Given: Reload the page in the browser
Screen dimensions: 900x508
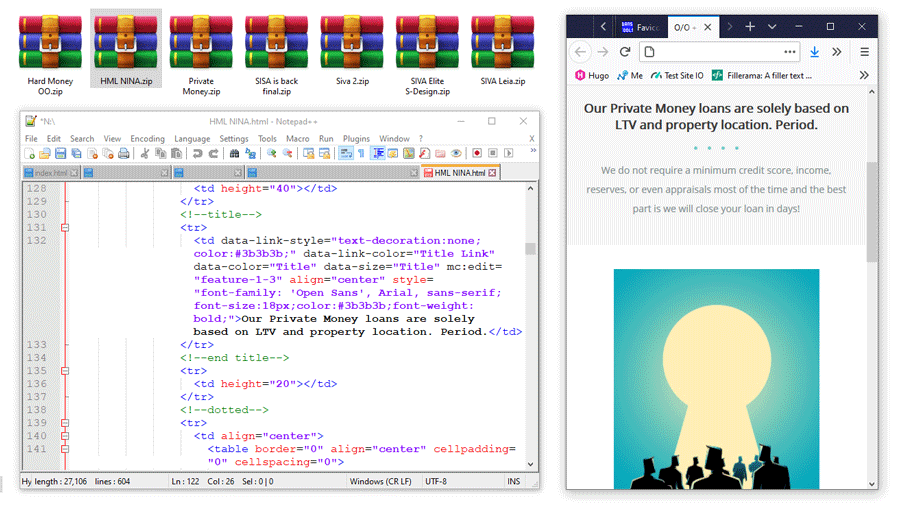Looking at the screenshot, I should (x=625, y=52).
